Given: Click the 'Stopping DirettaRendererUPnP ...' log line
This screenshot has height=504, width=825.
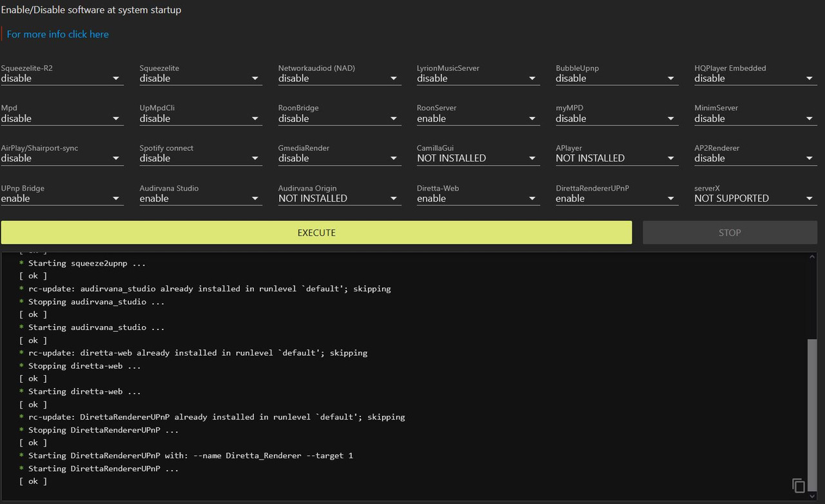Looking at the screenshot, I should (99, 430).
